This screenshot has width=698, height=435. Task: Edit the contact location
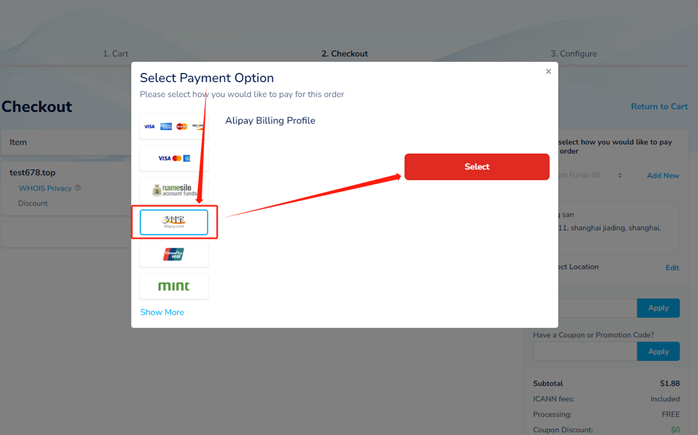tap(672, 268)
